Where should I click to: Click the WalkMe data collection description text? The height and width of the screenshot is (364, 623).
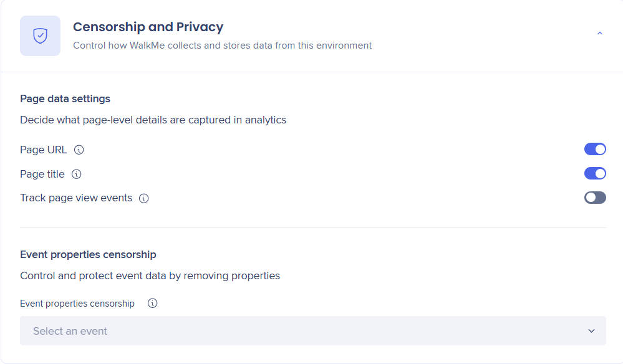click(222, 45)
